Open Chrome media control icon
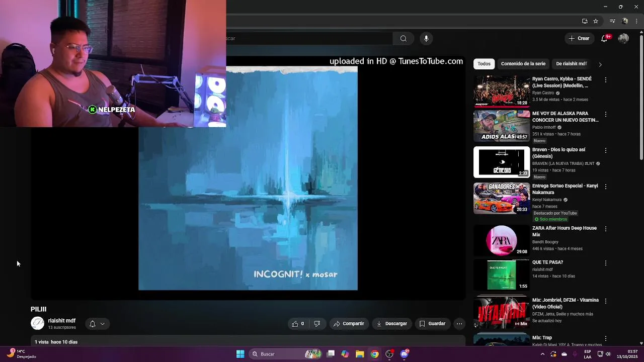Screen dimensions: 644x362 [612, 21]
